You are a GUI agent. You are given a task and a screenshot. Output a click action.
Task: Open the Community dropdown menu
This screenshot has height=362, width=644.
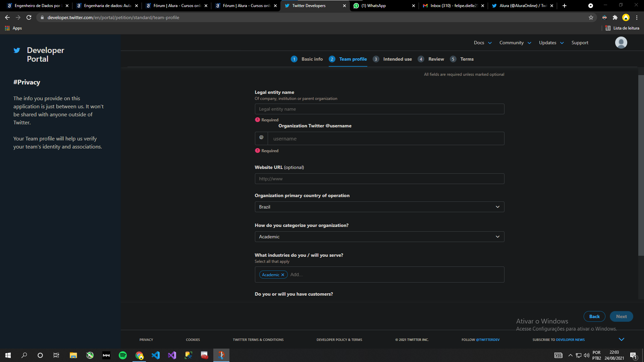point(515,43)
